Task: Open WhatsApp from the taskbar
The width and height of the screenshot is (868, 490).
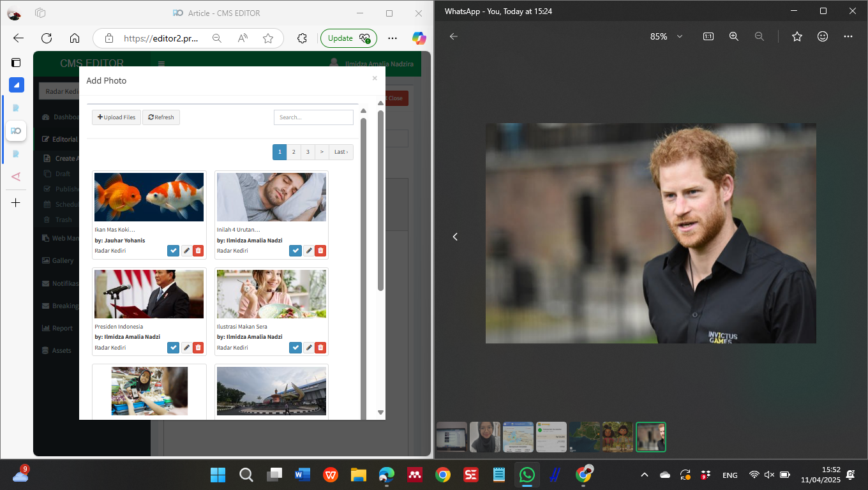Action: (527, 475)
